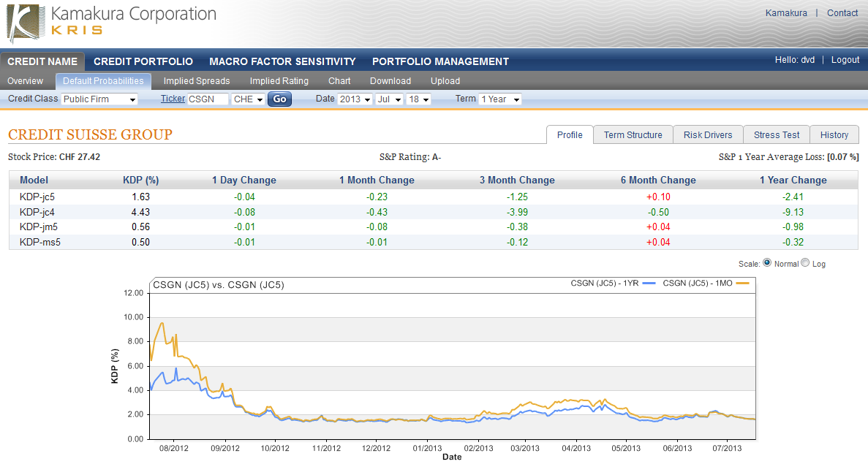
Task: Open the Upload sub-tab
Action: (x=445, y=81)
